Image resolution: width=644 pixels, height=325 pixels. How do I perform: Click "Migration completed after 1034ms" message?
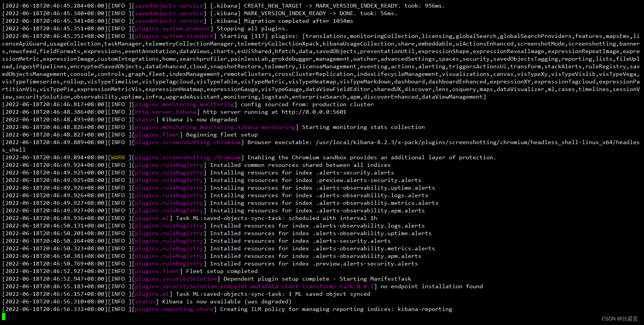tap(299, 21)
